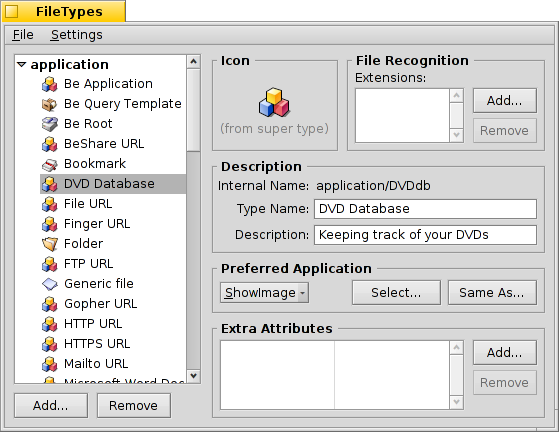Viewport: 559px width, 432px height.
Task: Collapse the application tree group
Action: [x=21, y=65]
